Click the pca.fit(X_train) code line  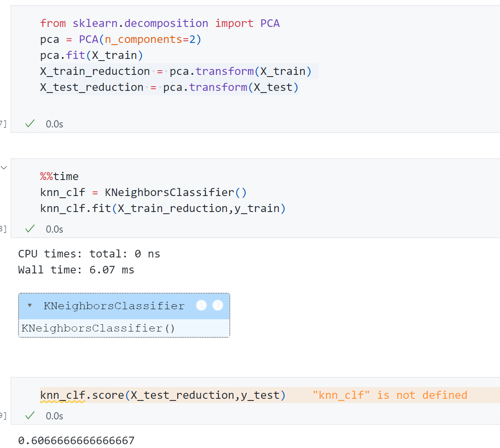click(x=91, y=55)
